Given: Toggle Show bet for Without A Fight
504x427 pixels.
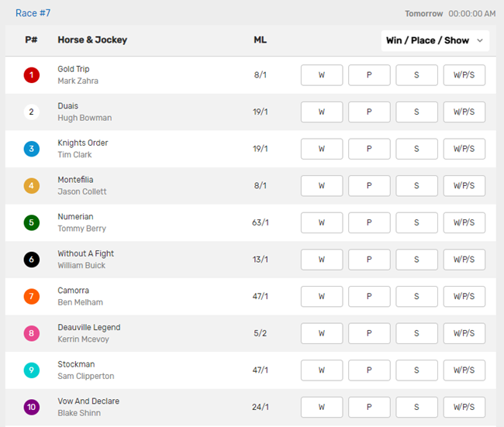Looking at the screenshot, I should click(x=416, y=260).
